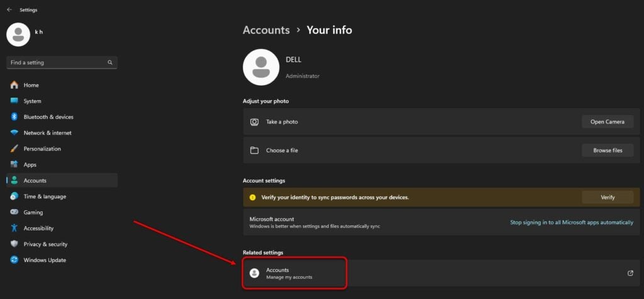Open the Apps label in sidebar
This screenshot has height=299, width=644.
(x=30, y=164)
